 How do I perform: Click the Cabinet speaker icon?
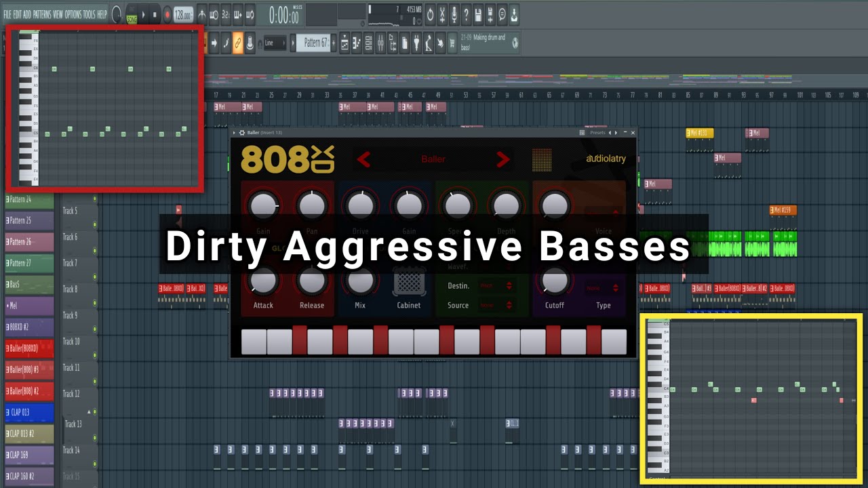point(408,281)
